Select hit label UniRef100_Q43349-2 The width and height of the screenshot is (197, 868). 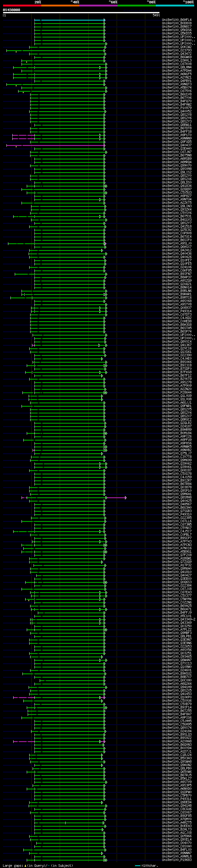[179, 619]
